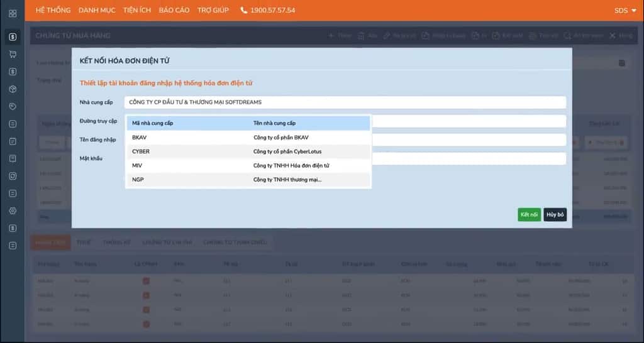The height and width of the screenshot is (343, 644).
Task: Open the HỆ THỐNG menu
Action: pos(53,10)
